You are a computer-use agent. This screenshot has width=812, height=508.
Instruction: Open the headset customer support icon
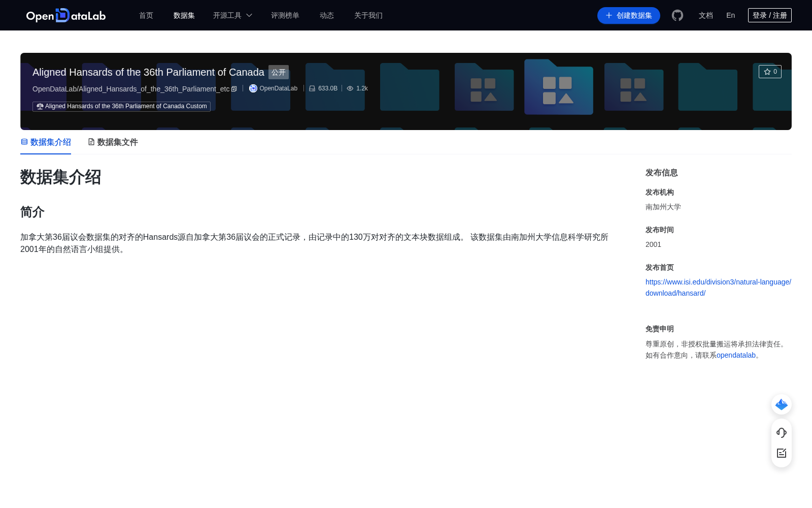[782, 433]
